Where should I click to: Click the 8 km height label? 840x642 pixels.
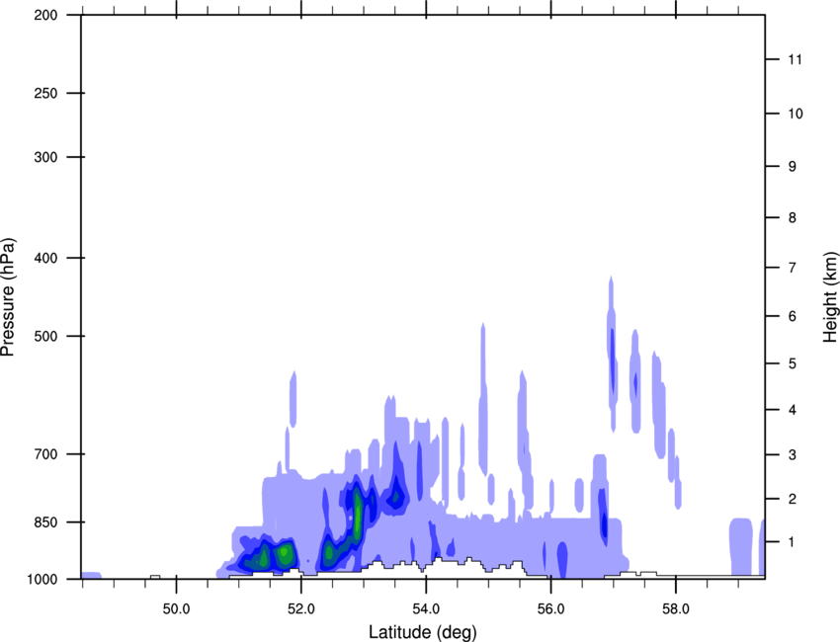[x=793, y=217]
